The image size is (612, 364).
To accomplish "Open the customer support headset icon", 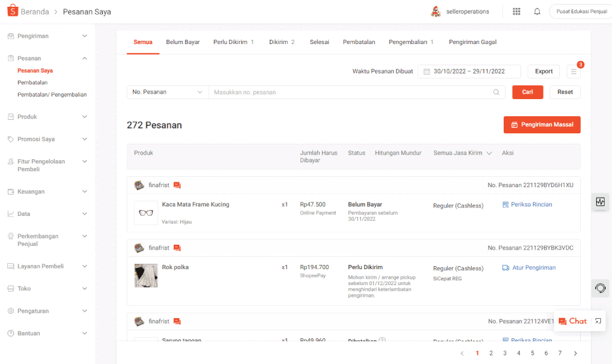I will pos(600,288).
